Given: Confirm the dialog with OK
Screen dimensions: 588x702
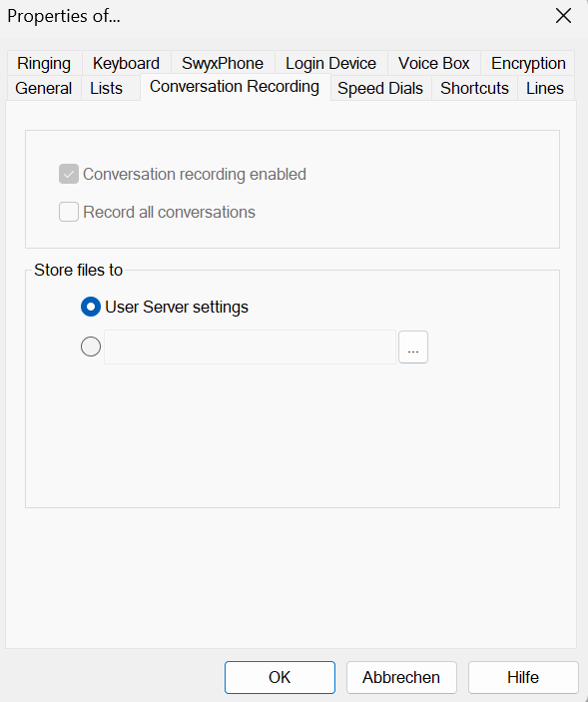Looking at the screenshot, I should click(x=280, y=677).
